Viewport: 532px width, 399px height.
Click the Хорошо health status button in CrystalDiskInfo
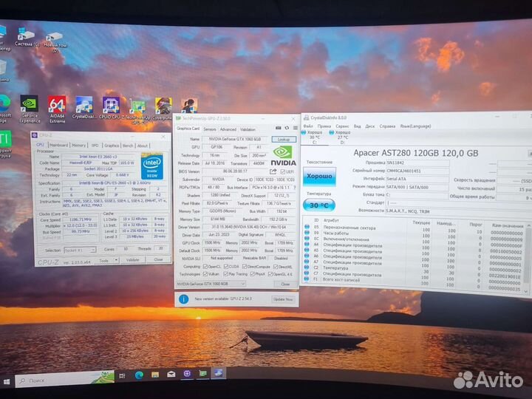coord(319,177)
